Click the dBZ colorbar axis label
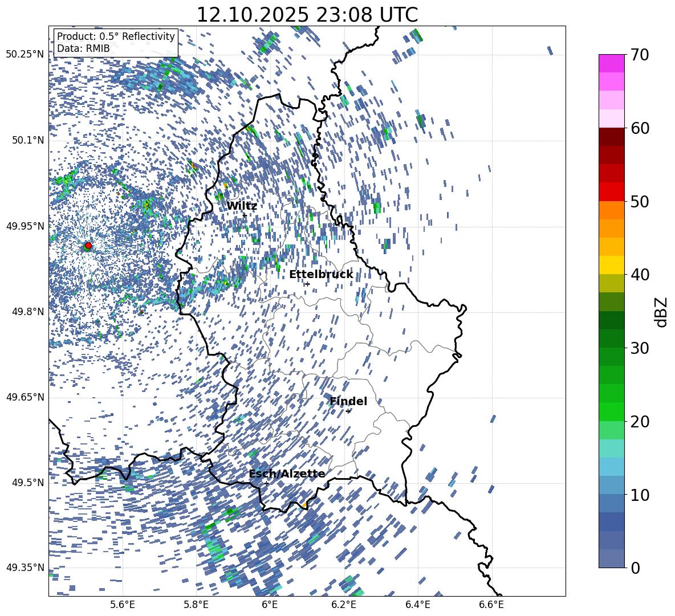The image size is (675, 616). 661,312
